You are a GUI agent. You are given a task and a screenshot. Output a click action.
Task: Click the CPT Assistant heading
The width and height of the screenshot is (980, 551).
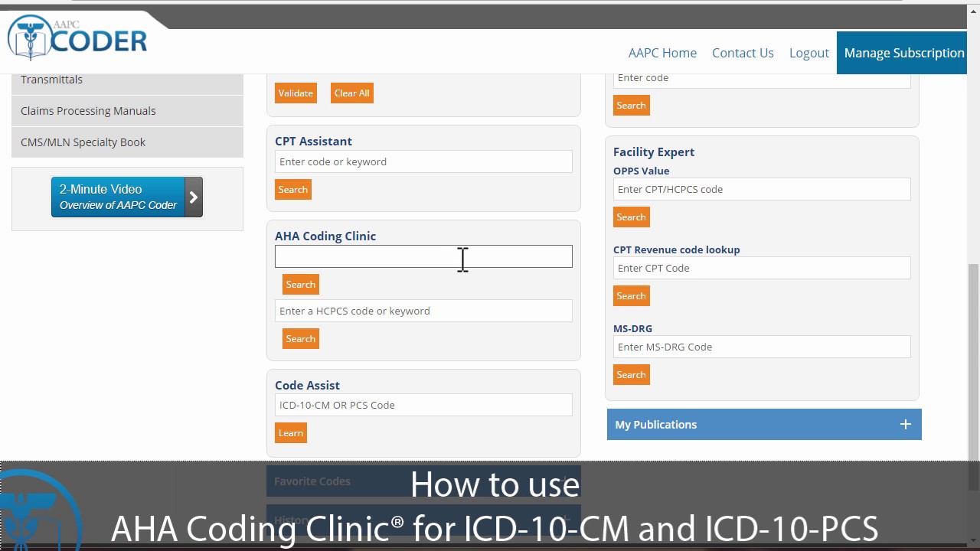(313, 141)
